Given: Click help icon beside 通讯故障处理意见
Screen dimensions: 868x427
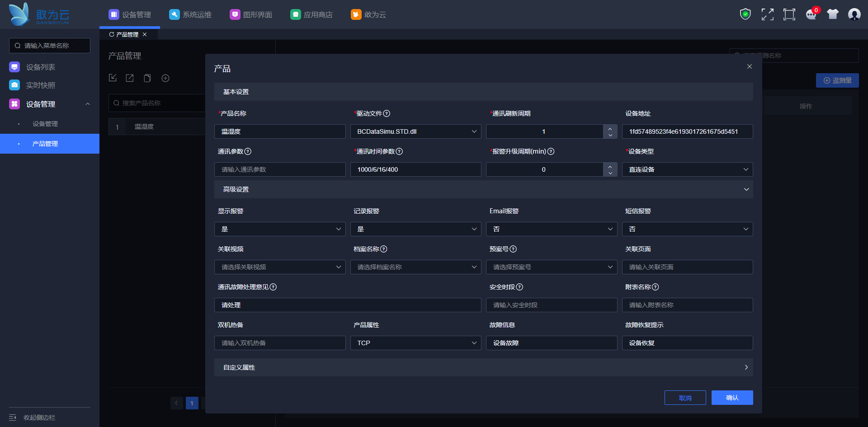Looking at the screenshot, I should 273,287.
